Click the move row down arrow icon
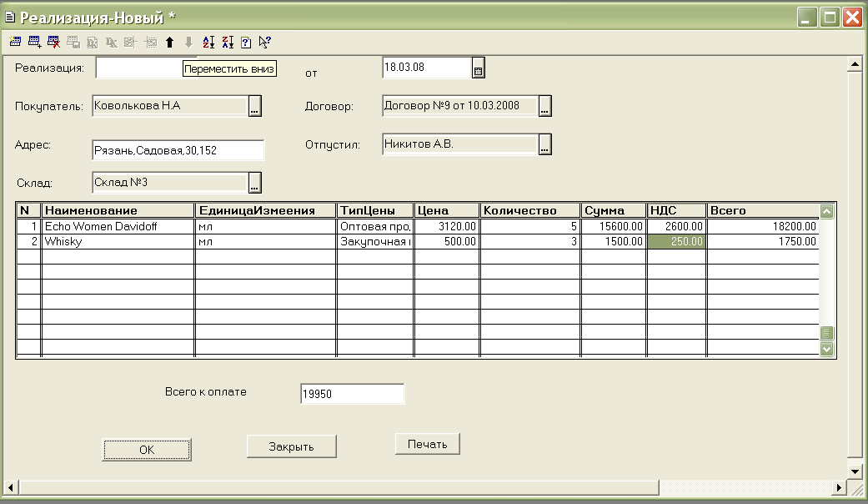The image size is (868, 504). [x=188, y=42]
